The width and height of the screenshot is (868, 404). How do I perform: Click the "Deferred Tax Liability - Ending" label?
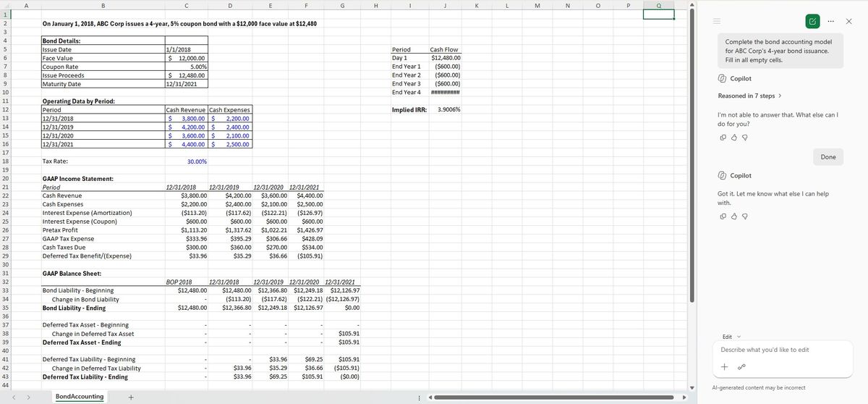coord(85,377)
